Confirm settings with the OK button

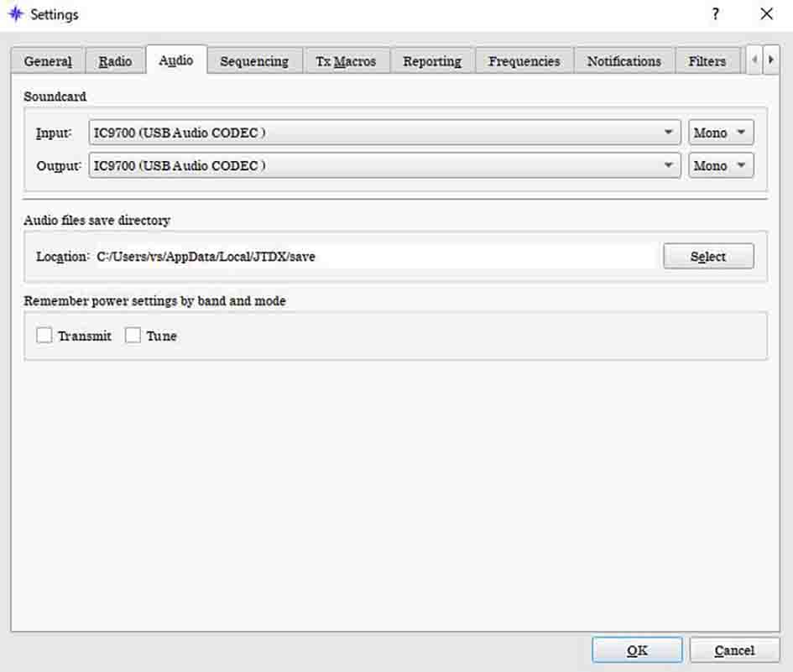point(637,650)
